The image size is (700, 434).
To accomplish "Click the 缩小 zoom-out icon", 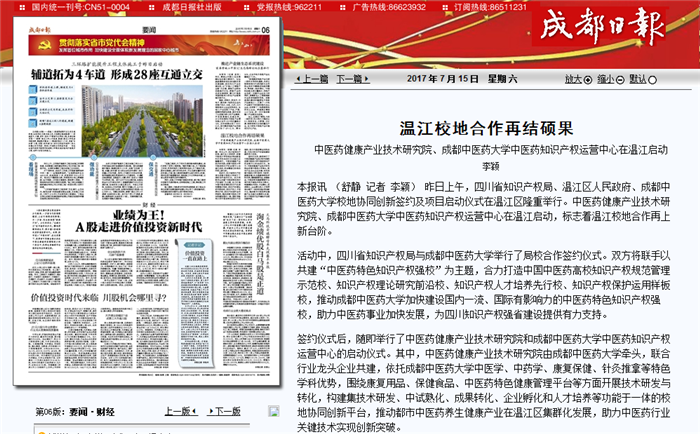I will pyautogui.click(x=619, y=78).
